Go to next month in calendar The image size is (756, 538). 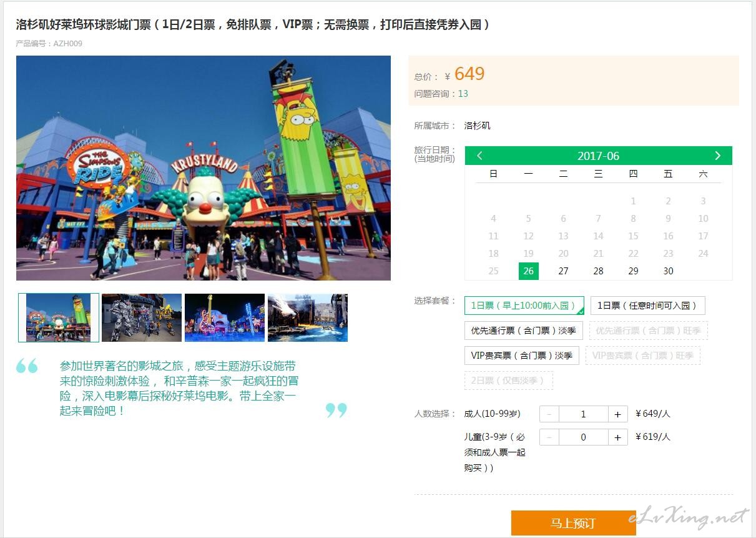(x=717, y=156)
